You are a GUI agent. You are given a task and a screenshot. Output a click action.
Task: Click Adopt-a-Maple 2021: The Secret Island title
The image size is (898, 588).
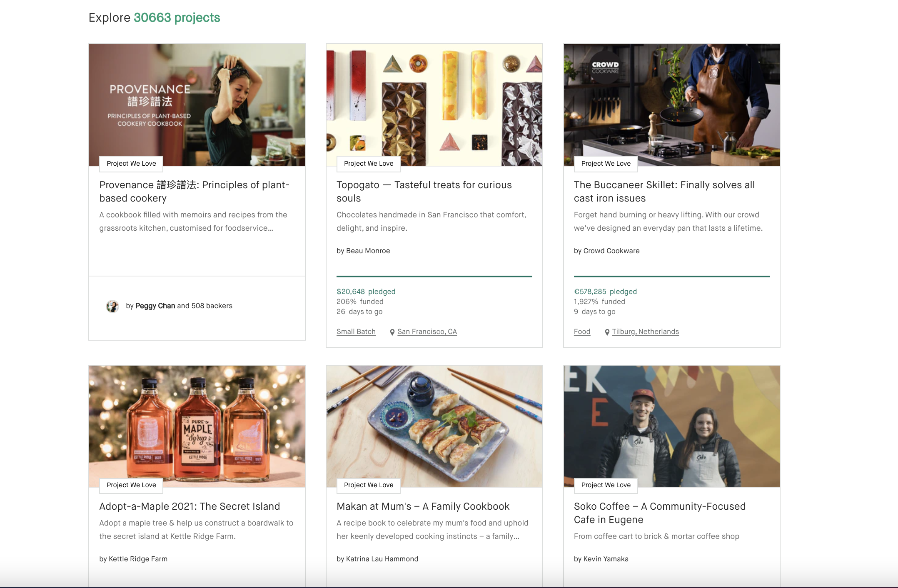click(x=190, y=506)
